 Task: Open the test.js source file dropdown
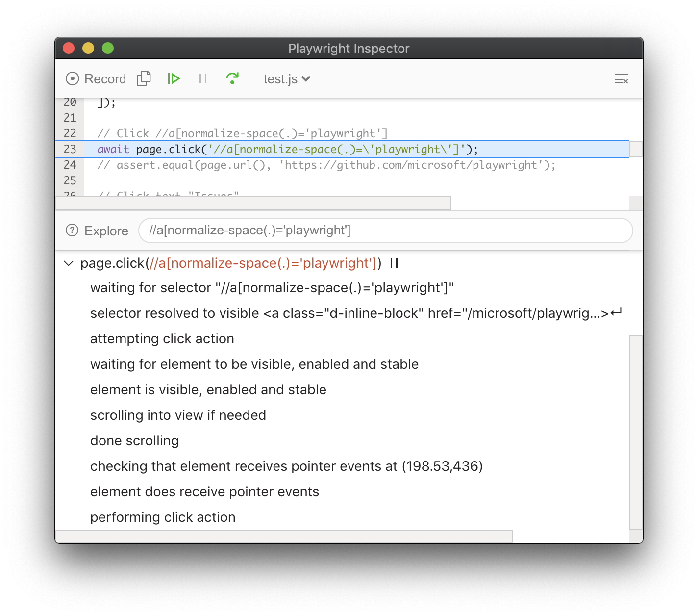click(287, 79)
